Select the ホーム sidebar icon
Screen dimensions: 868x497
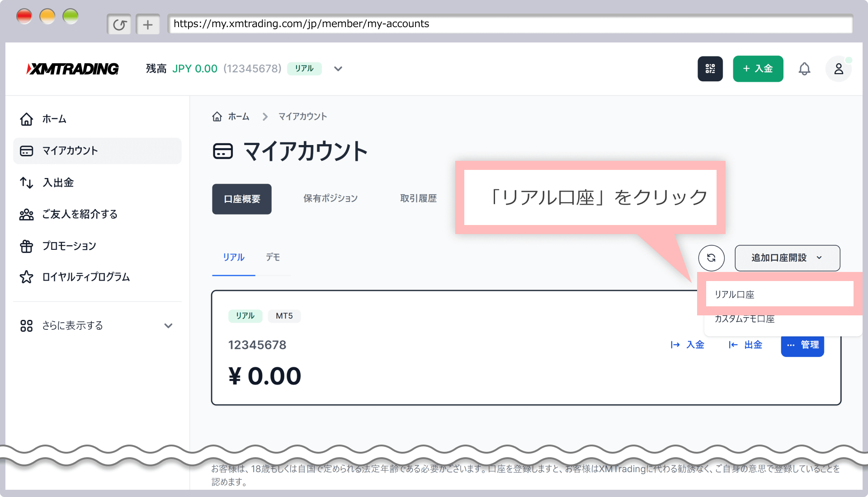click(x=27, y=119)
